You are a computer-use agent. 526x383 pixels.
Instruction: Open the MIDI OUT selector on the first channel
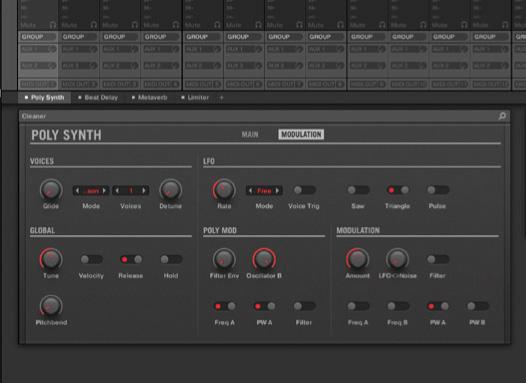click(38, 84)
